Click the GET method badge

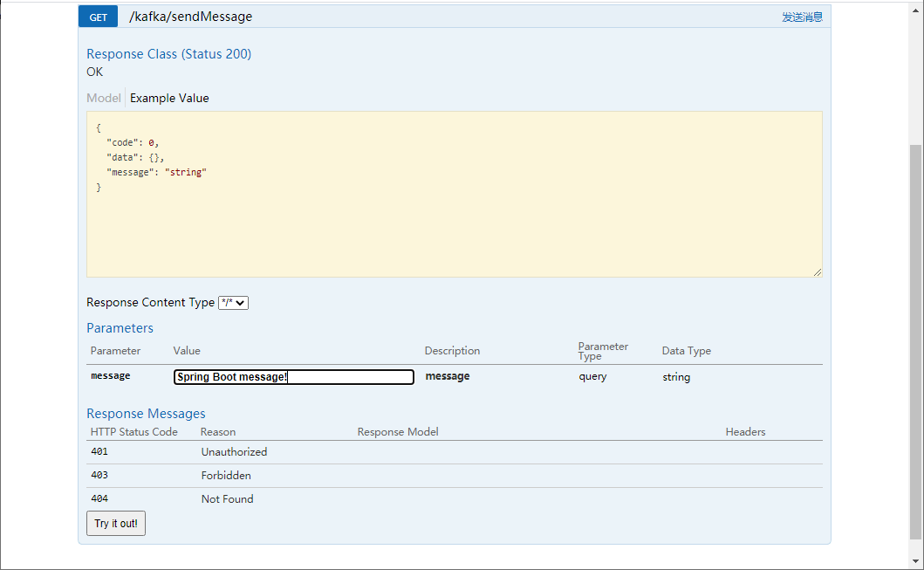point(98,17)
